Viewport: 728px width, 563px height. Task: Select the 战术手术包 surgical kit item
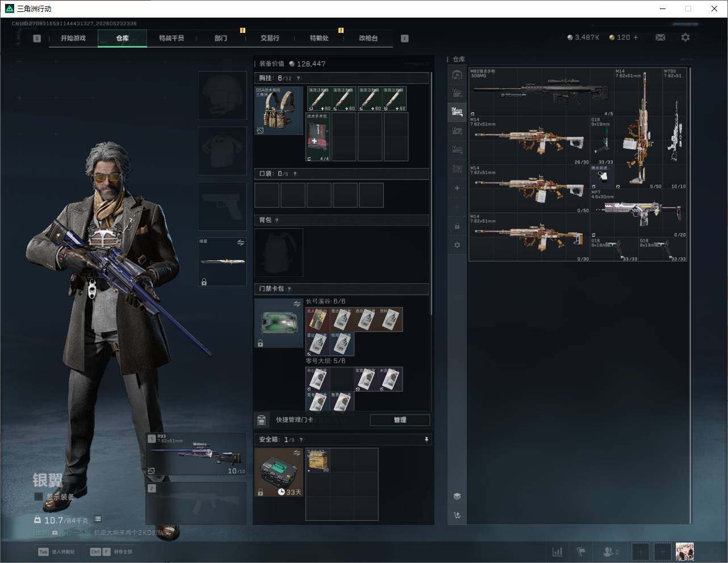(x=318, y=137)
